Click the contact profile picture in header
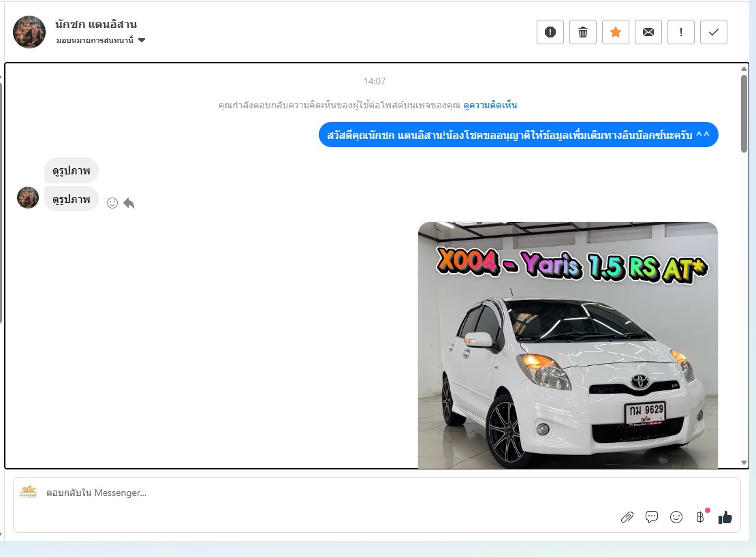 pos(29,32)
